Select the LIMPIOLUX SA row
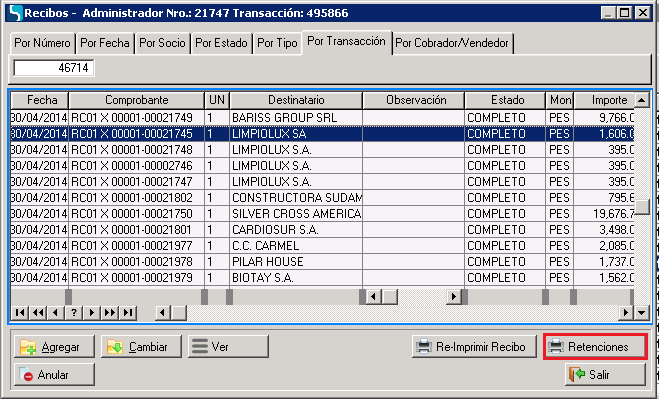 click(x=322, y=134)
